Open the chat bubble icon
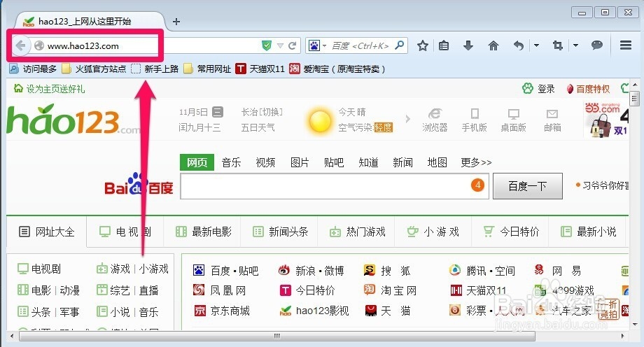This screenshot has height=347, width=644. [597, 45]
